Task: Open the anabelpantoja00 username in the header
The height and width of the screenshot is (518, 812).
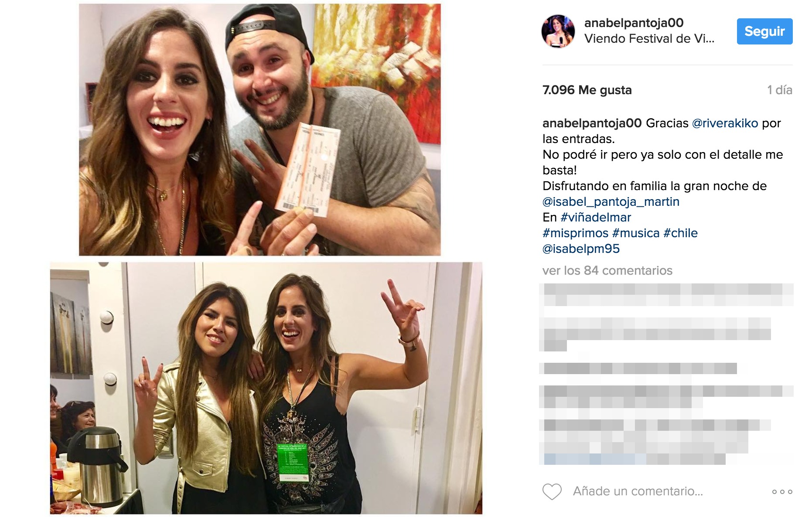Action: (634, 23)
